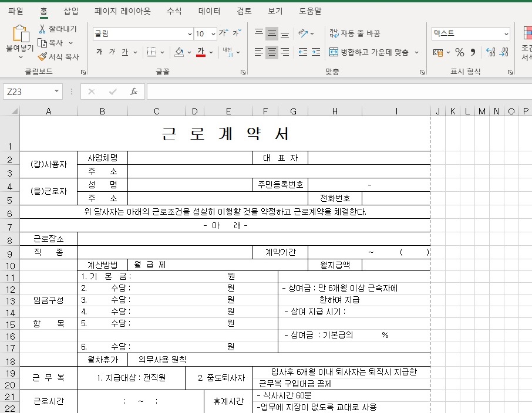Switch to Review (검토) tab
Viewport: 532px width, 413px height.
[x=244, y=11]
